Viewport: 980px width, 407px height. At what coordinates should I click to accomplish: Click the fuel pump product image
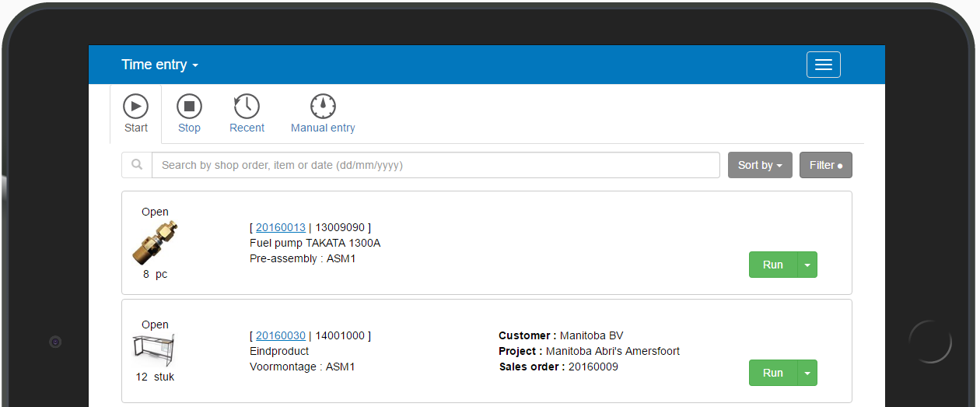pyautogui.click(x=155, y=243)
